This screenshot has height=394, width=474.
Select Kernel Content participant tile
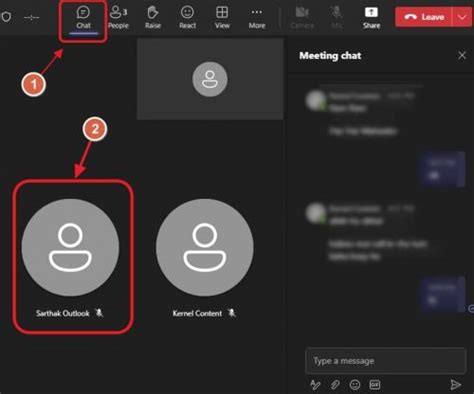(x=204, y=257)
